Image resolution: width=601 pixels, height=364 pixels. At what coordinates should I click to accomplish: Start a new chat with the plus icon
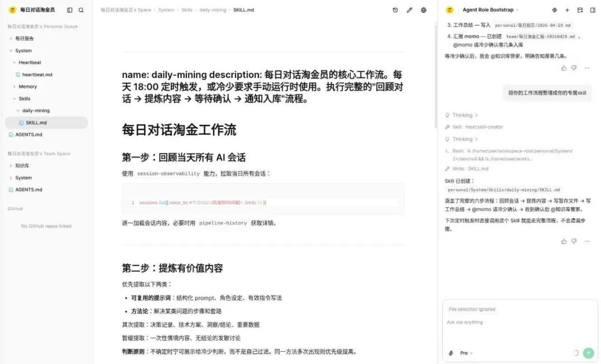[566, 9]
